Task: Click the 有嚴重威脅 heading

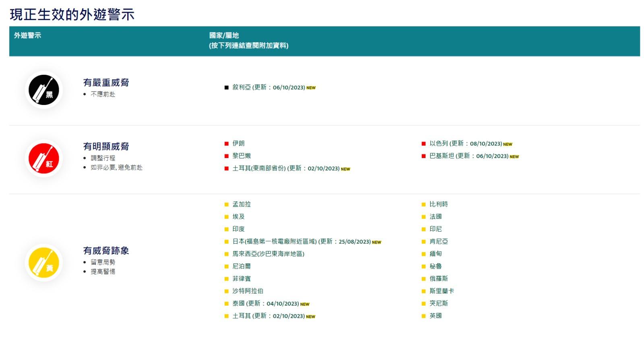Action: point(106,82)
